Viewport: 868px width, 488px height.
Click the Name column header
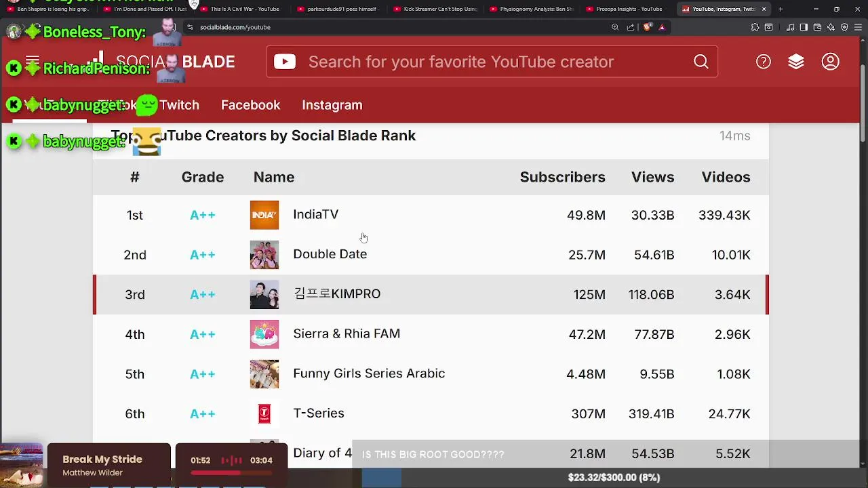(x=274, y=177)
